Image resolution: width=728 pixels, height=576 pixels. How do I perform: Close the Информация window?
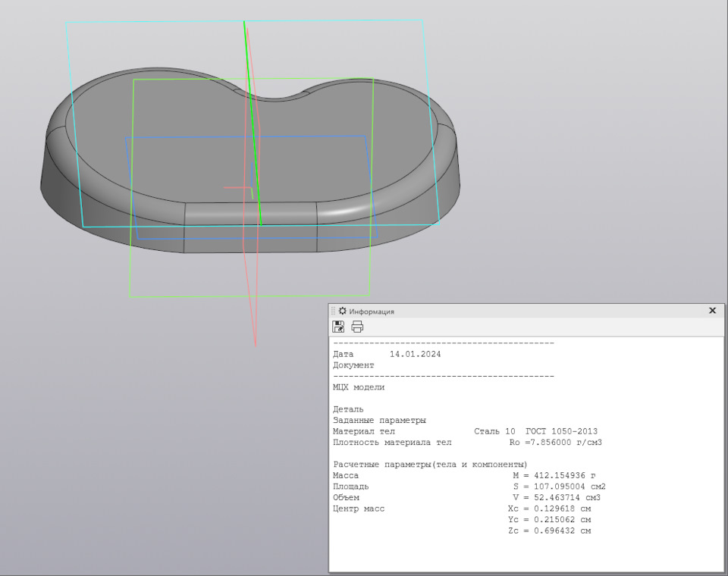pyautogui.click(x=712, y=311)
